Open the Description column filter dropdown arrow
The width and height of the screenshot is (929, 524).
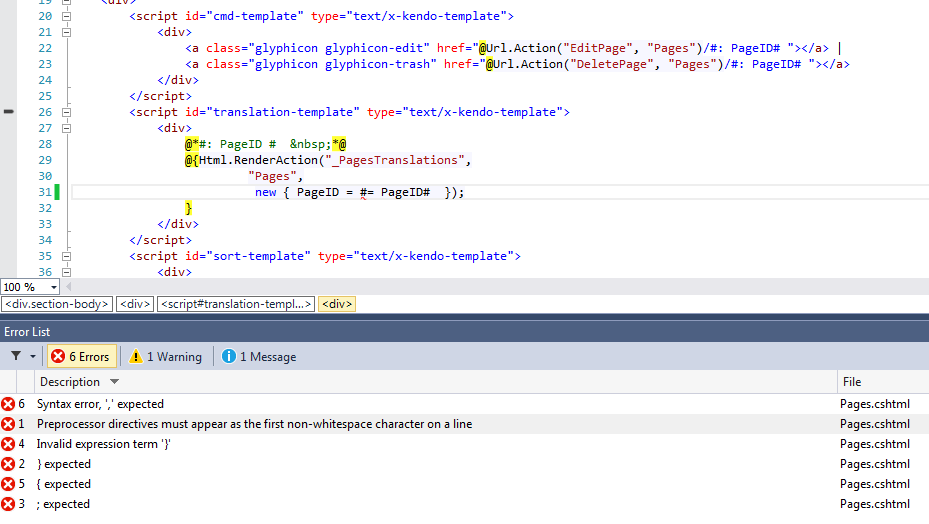[x=114, y=382]
